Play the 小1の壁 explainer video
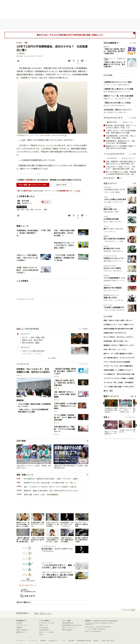 pos(71,454)
